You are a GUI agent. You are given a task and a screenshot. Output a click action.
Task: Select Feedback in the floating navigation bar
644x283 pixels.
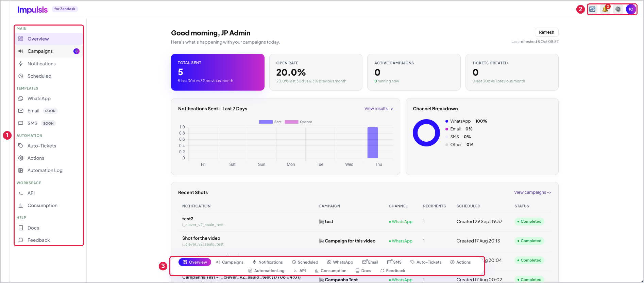click(393, 271)
